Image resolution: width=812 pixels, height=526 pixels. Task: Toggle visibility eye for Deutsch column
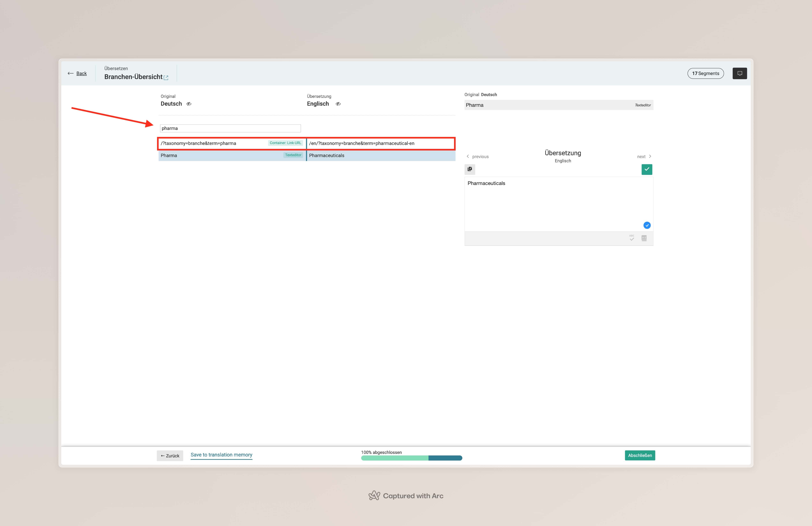(189, 104)
